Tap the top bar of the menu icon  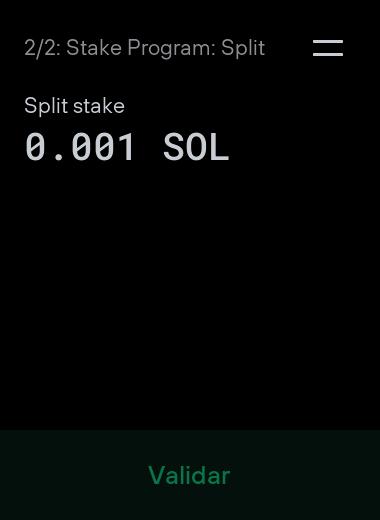click(328, 41)
